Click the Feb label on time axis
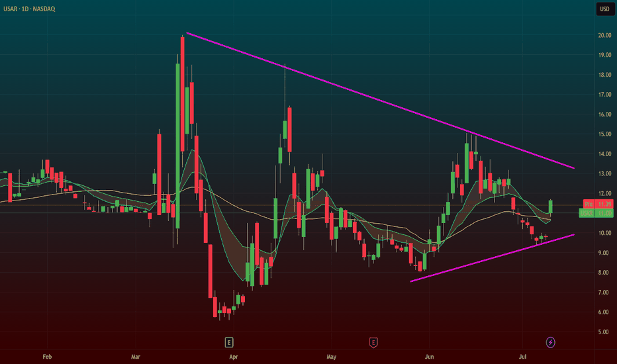617x364 pixels. [47, 357]
